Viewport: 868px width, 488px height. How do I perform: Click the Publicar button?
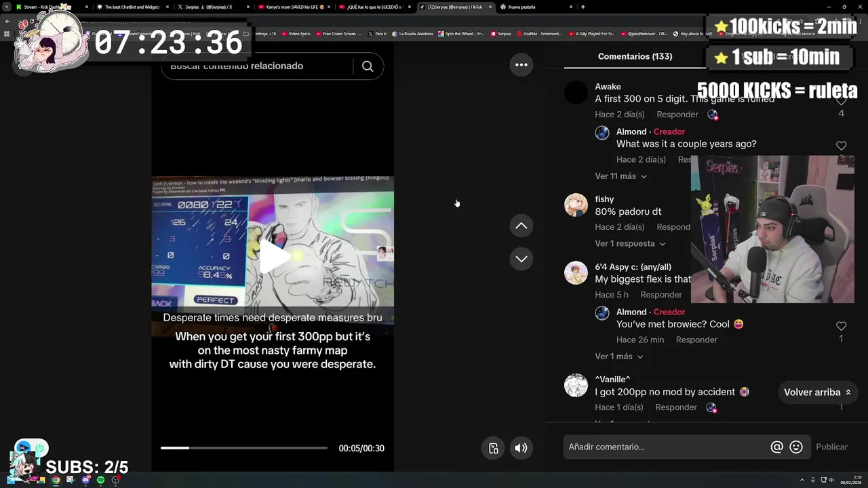832,447
